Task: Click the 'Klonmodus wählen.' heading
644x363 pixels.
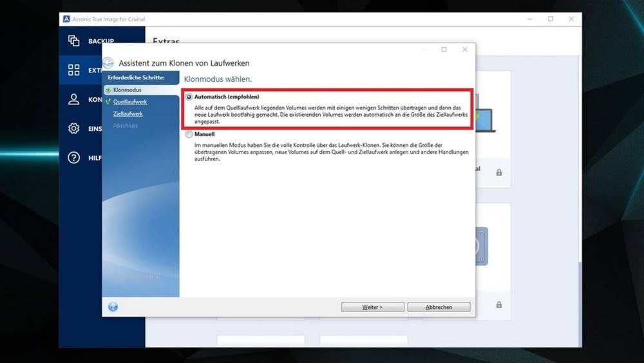Action: pyautogui.click(x=218, y=79)
